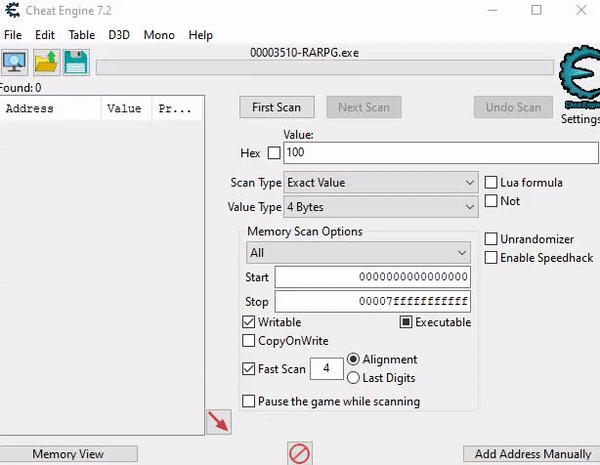Toggle the Executable checkbox
Image resolution: width=600 pixels, height=465 pixels.
click(x=406, y=322)
